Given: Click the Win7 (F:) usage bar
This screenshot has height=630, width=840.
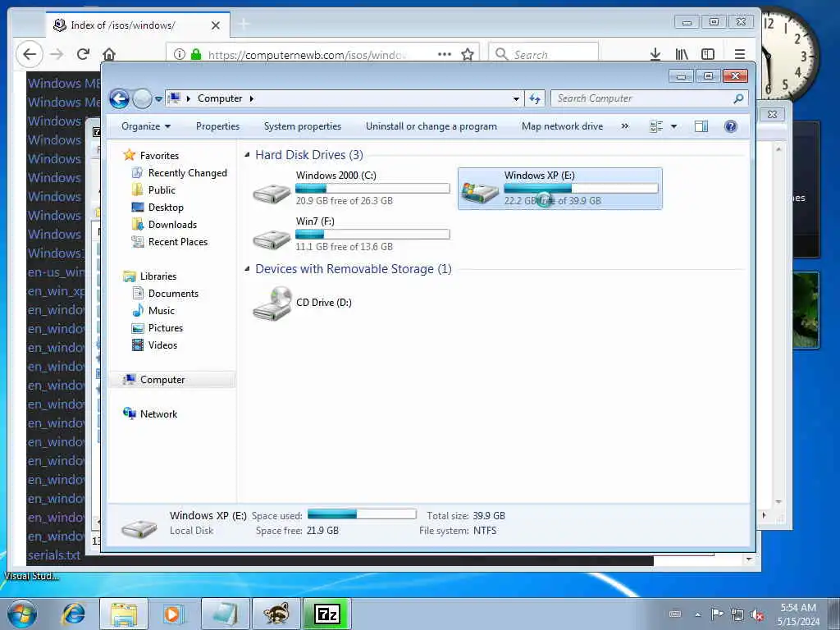Looking at the screenshot, I should point(372,234).
